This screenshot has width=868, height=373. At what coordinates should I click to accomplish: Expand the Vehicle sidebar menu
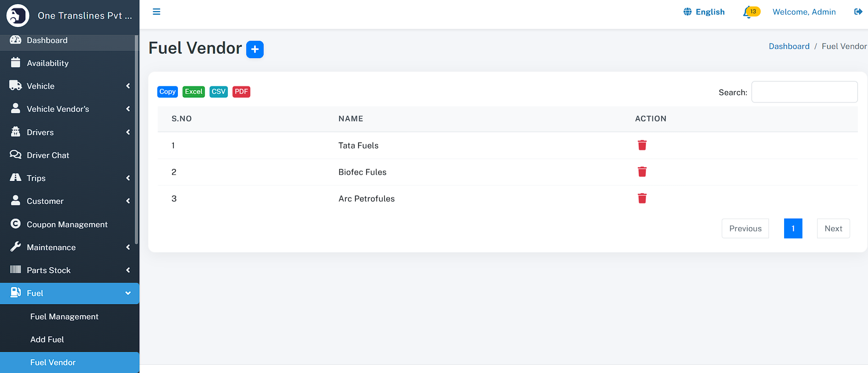click(x=69, y=86)
